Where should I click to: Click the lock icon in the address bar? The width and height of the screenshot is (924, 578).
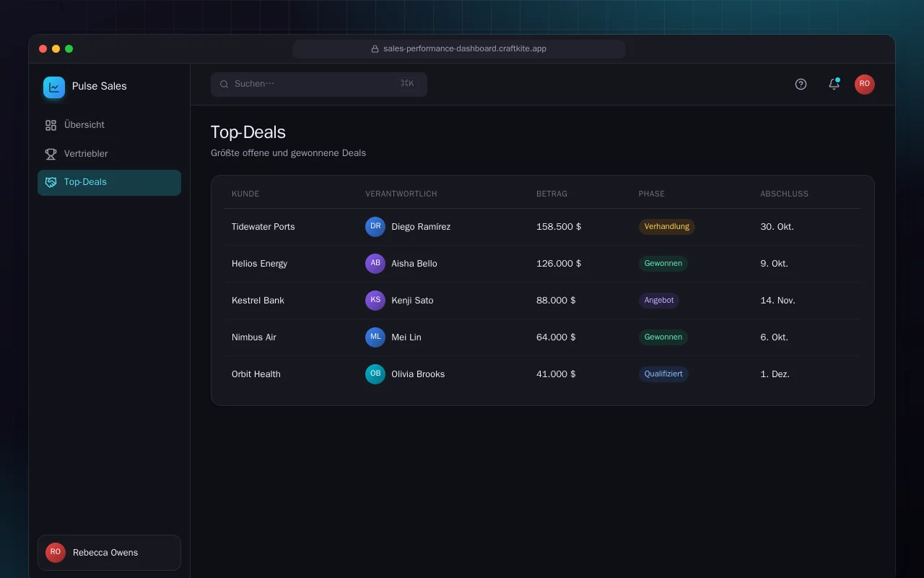coord(375,49)
